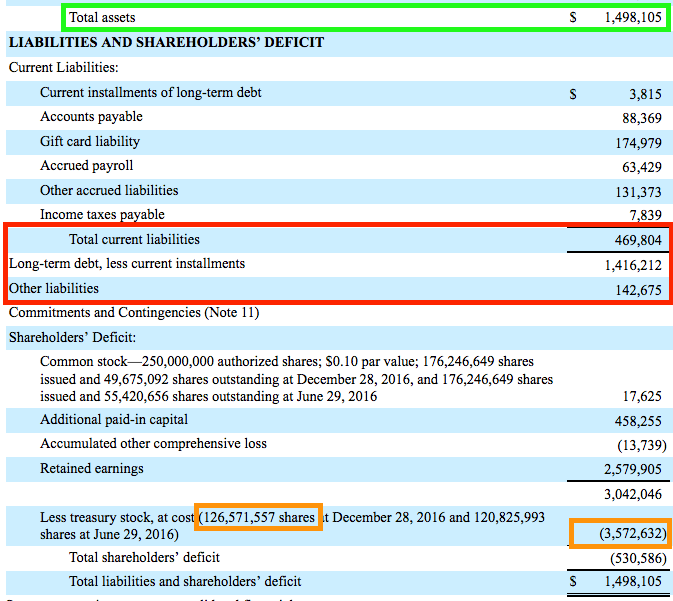This screenshot has height=601, width=673.
Task: Select the Gift card liability label
Action: pyautogui.click(x=90, y=142)
